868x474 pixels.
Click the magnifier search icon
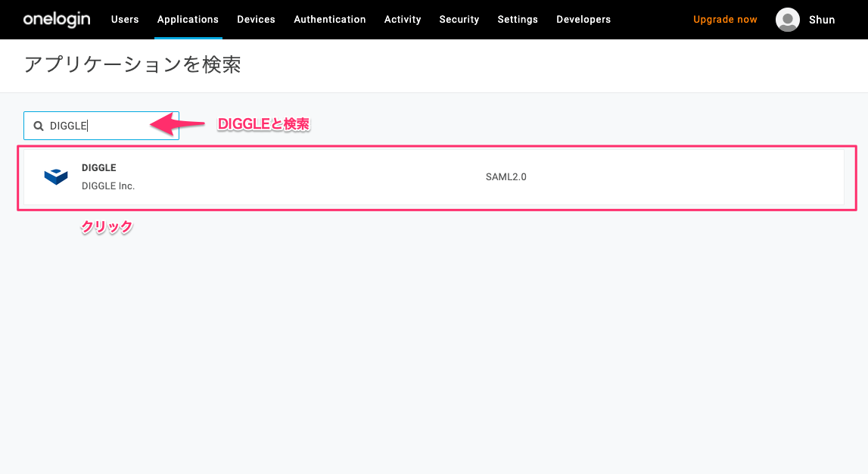click(x=38, y=126)
